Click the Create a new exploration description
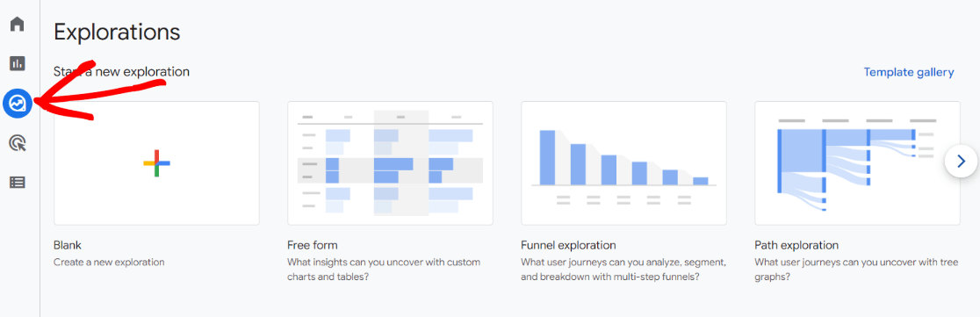 tap(110, 262)
